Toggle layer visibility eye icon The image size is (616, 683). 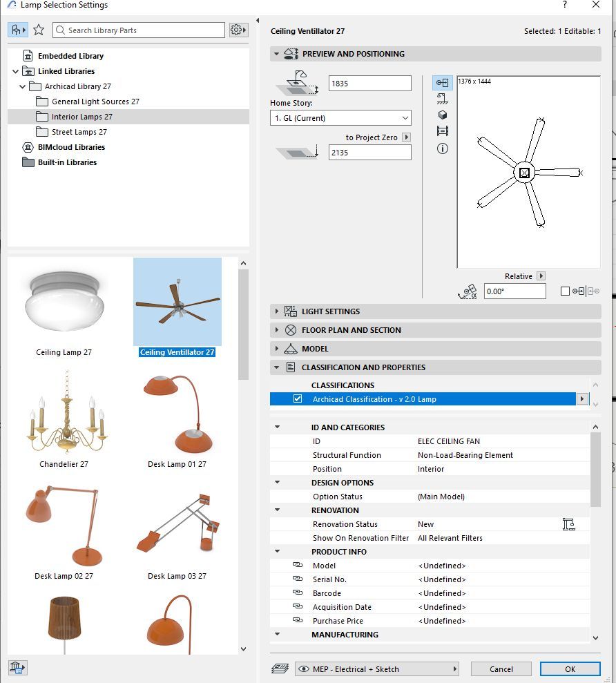point(304,669)
